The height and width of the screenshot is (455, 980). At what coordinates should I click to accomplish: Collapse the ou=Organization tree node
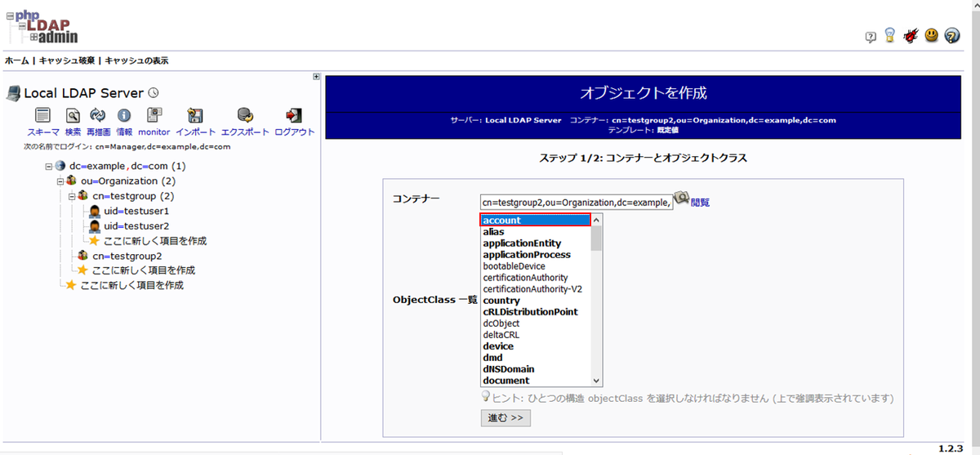(x=60, y=181)
